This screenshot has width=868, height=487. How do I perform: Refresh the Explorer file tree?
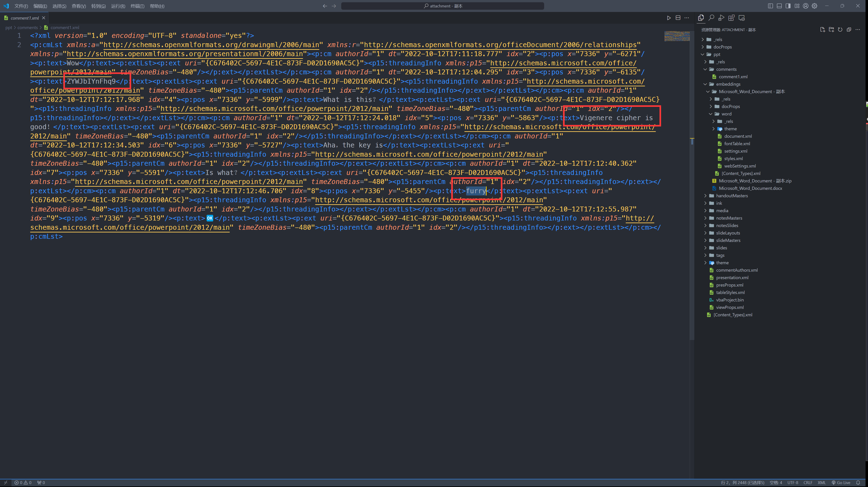pyautogui.click(x=840, y=30)
